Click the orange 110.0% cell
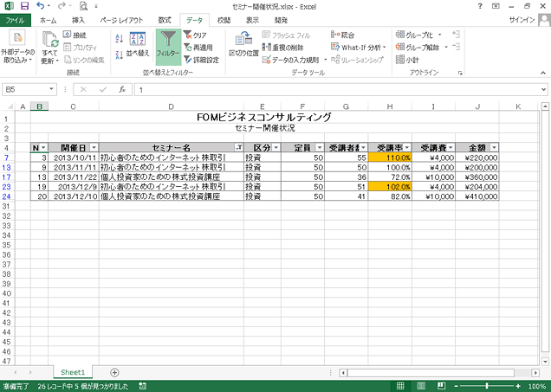The image size is (551, 392). coord(390,157)
